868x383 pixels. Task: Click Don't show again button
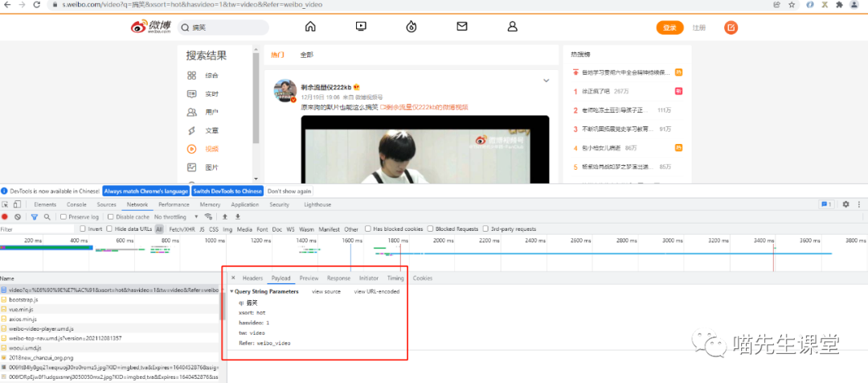click(289, 191)
